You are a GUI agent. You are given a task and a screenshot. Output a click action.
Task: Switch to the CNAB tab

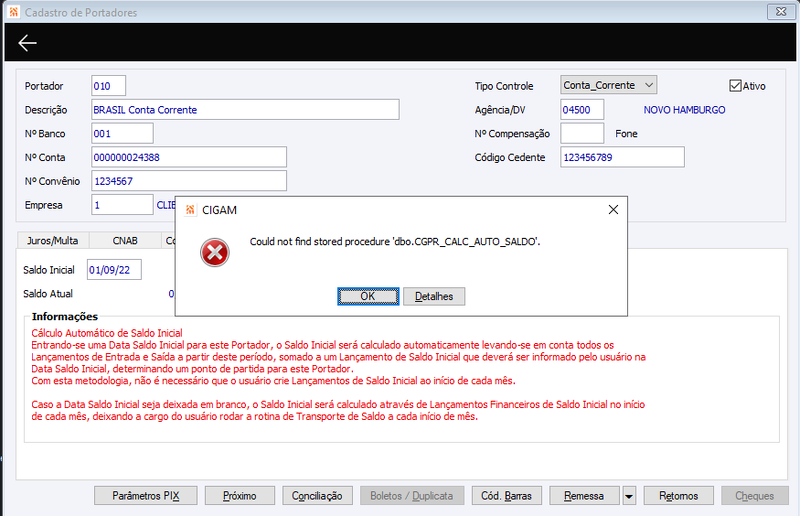click(125, 240)
